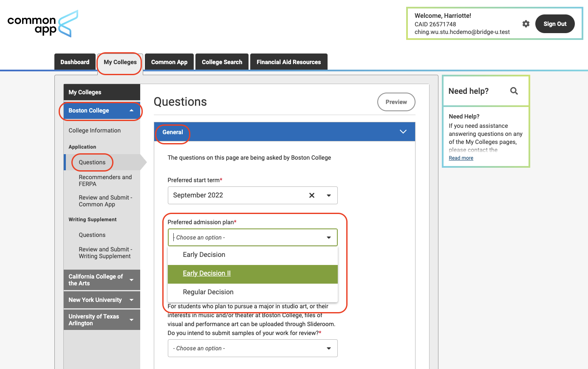Select the My Colleges tab
The width and height of the screenshot is (588, 369).
click(120, 62)
